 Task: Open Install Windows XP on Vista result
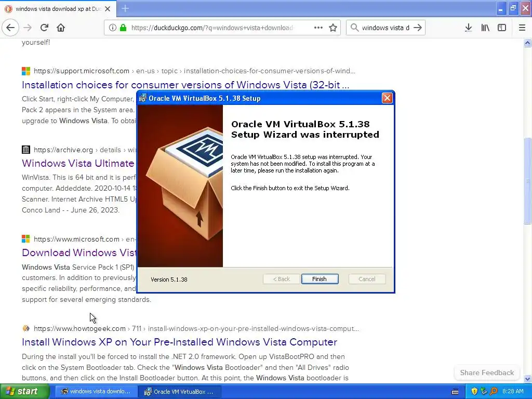179,342
